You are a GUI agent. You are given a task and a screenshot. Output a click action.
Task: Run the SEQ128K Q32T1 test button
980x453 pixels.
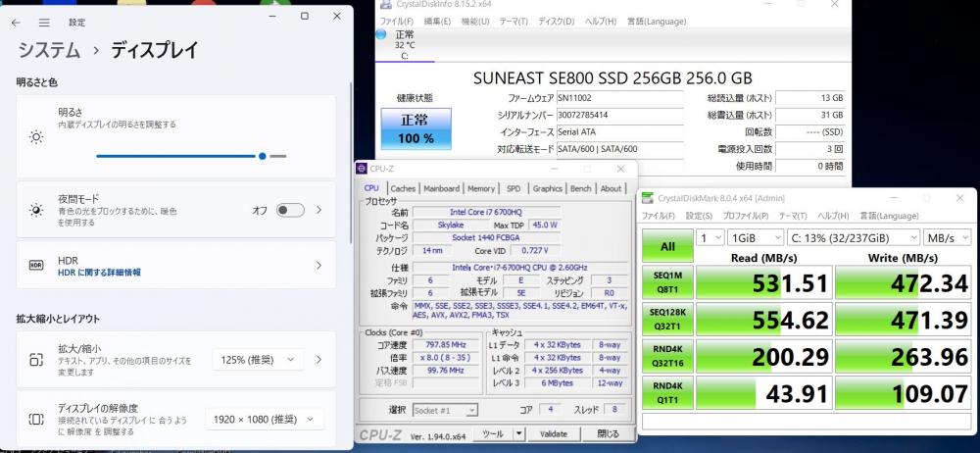pyautogui.click(x=667, y=320)
